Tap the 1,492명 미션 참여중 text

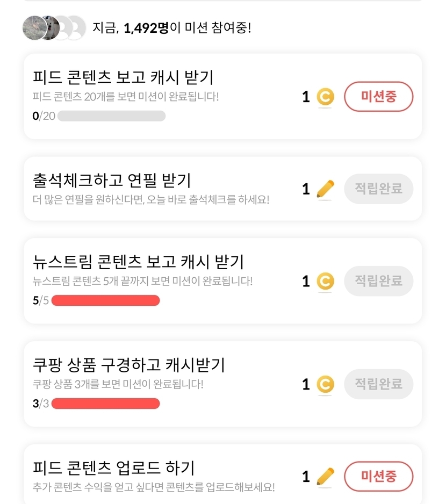click(172, 28)
